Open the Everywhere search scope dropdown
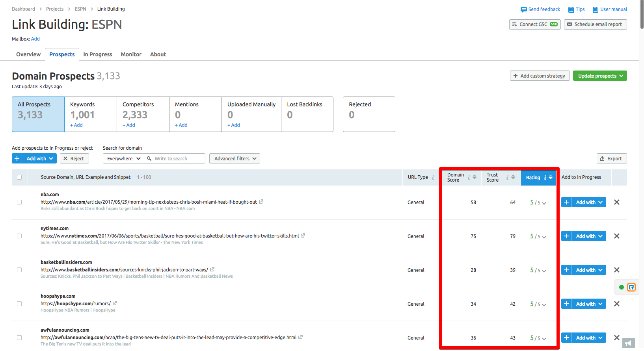 pos(123,158)
